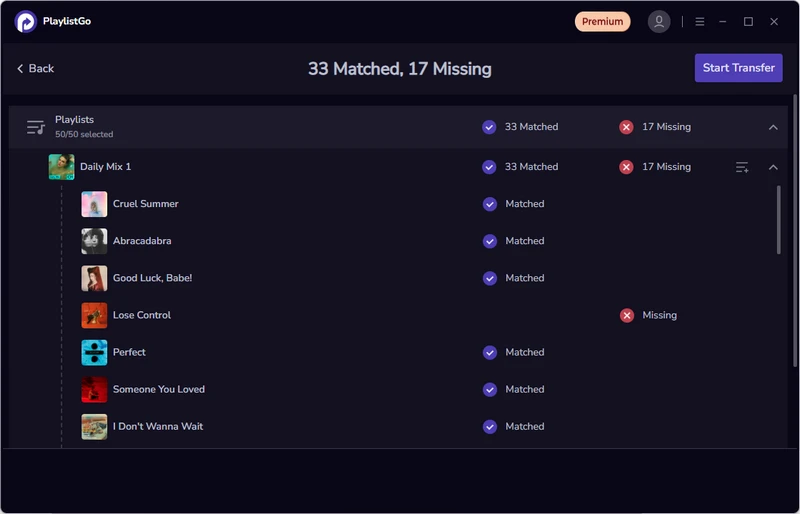Click the matched checkmark for I Don't Wanna Wait
Image resolution: width=800 pixels, height=514 pixels.
[490, 427]
